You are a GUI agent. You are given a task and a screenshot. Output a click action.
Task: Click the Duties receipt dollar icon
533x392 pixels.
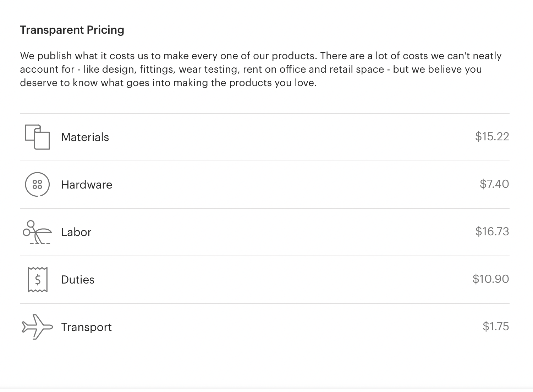(38, 280)
